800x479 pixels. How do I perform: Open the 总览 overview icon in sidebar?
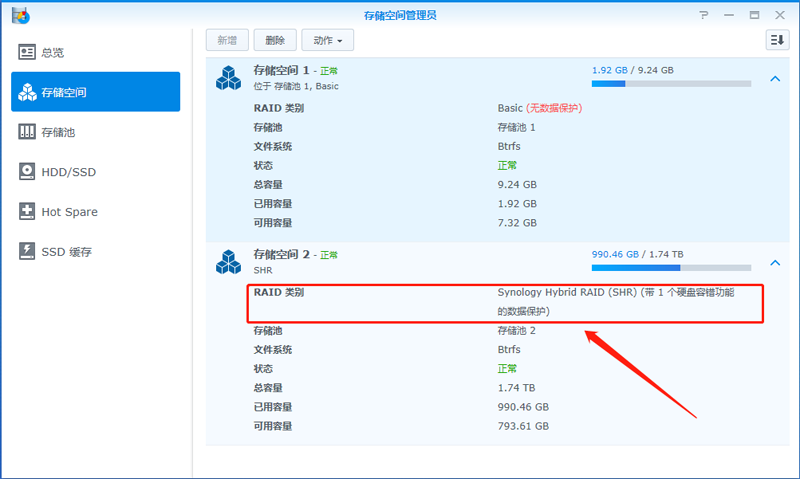(27, 52)
